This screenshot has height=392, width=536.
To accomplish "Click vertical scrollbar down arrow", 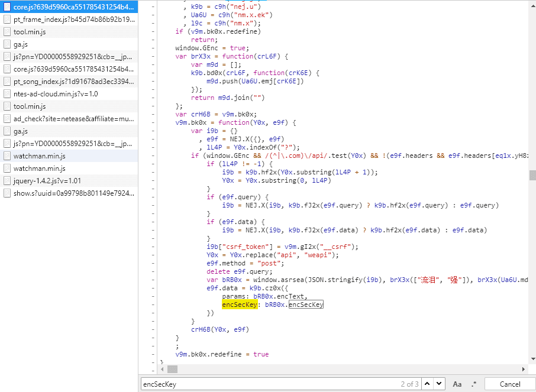I will [x=533, y=359].
